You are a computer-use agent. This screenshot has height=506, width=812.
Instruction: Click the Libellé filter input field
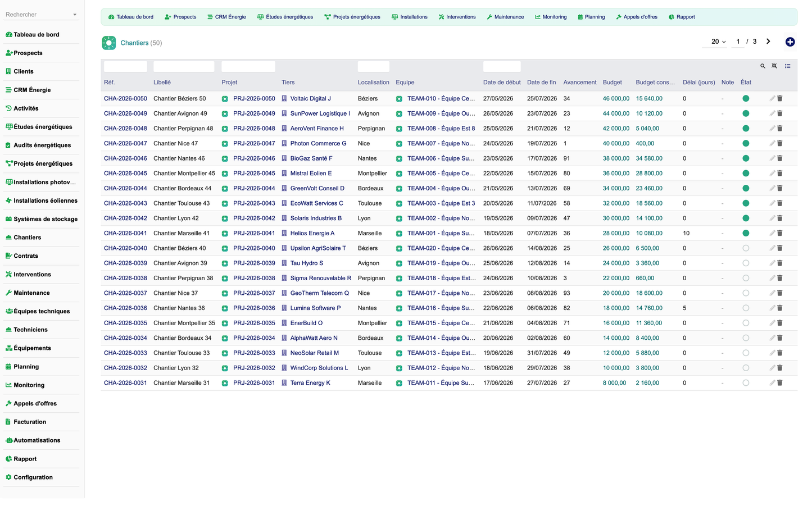pyautogui.click(x=184, y=66)
